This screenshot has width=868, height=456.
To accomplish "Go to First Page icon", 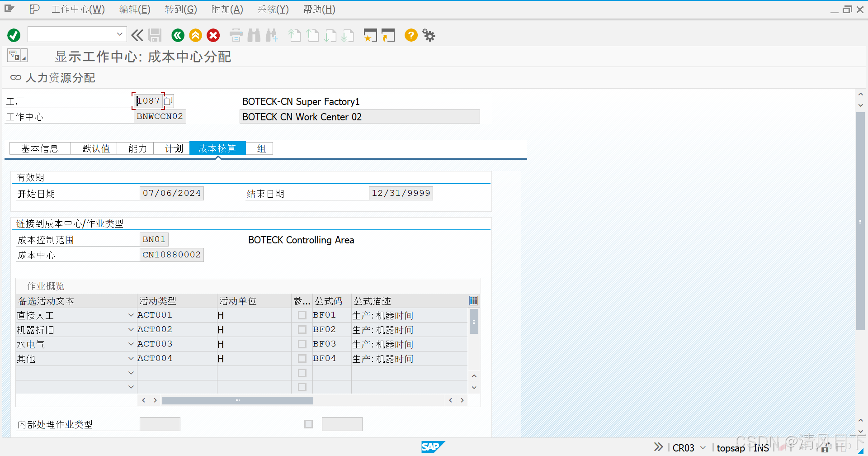I will point(295,35).
